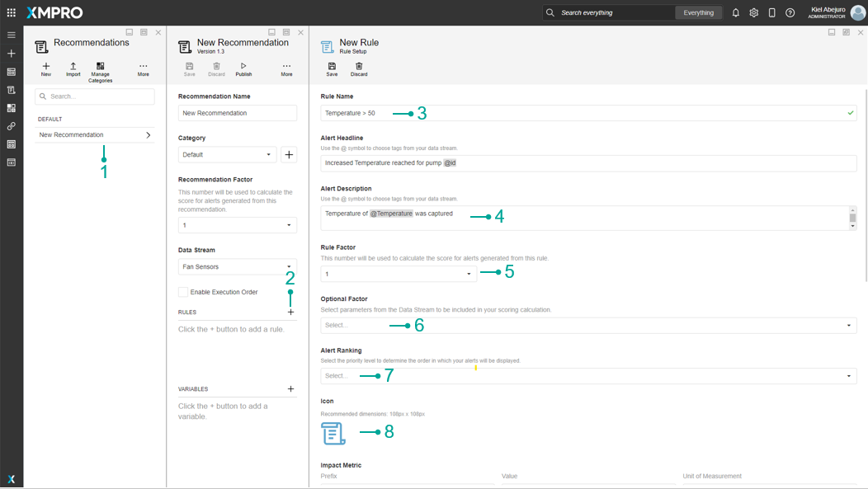Select New Recommendation in Default list
The image size is (868, 489).
pos(94,135)
